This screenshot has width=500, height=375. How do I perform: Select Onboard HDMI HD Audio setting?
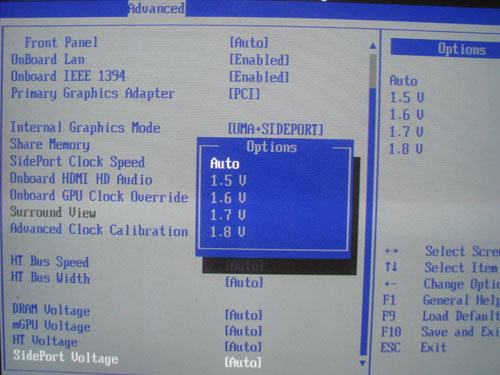pos(81,179)
